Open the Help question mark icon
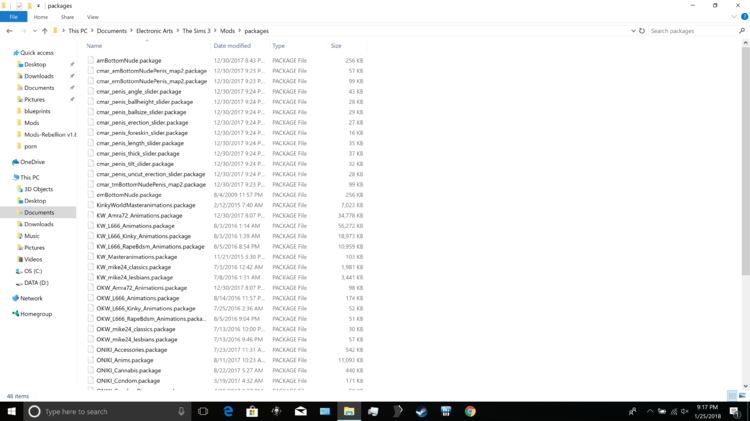 744,17
